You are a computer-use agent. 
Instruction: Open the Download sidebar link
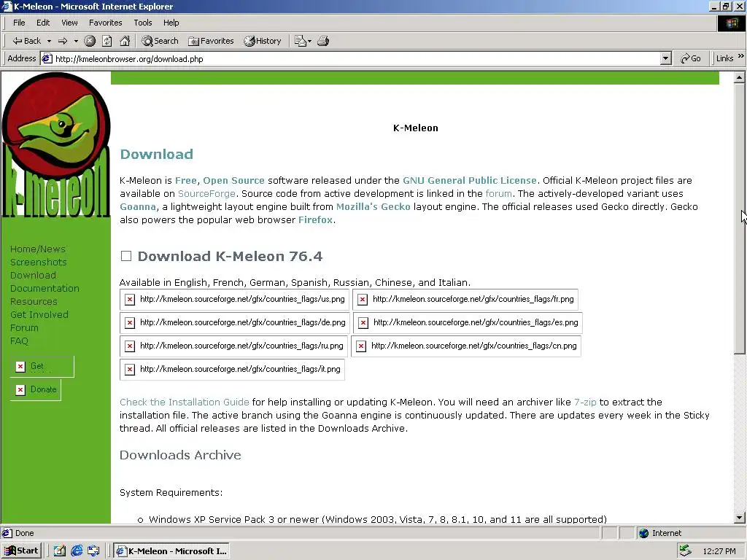[33, 275]
